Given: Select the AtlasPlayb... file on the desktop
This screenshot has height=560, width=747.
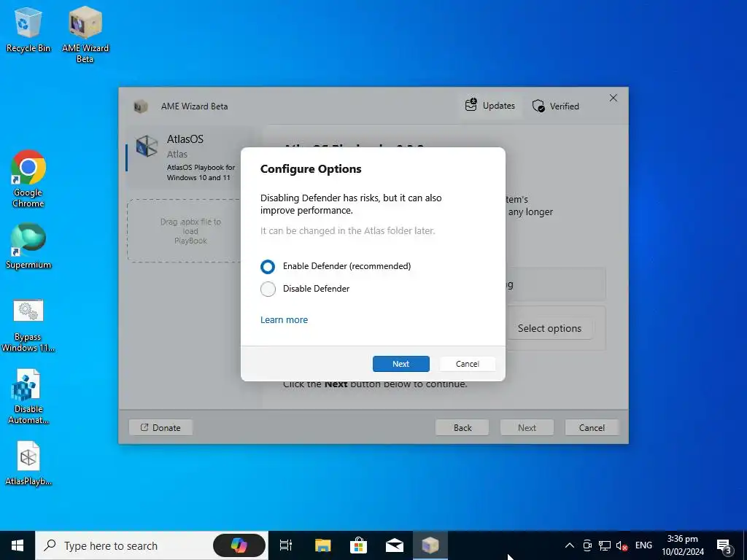Looking at the screenshot, I should coord(28,463).
